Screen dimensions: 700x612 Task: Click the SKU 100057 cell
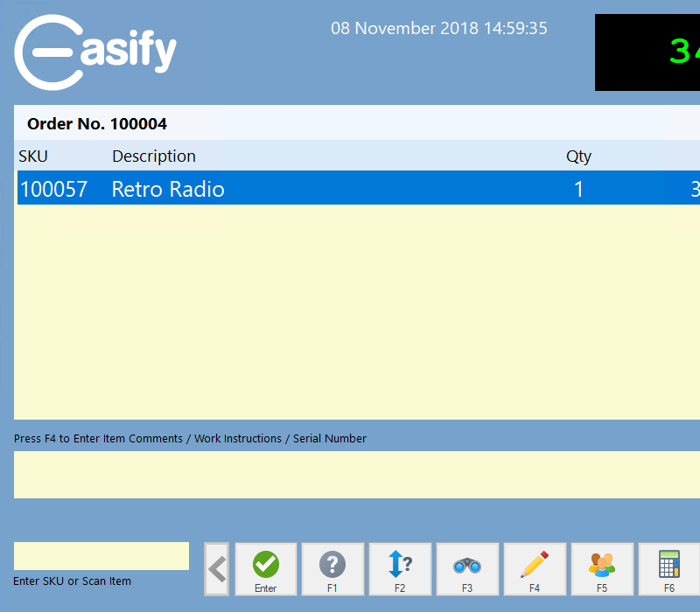54,189
